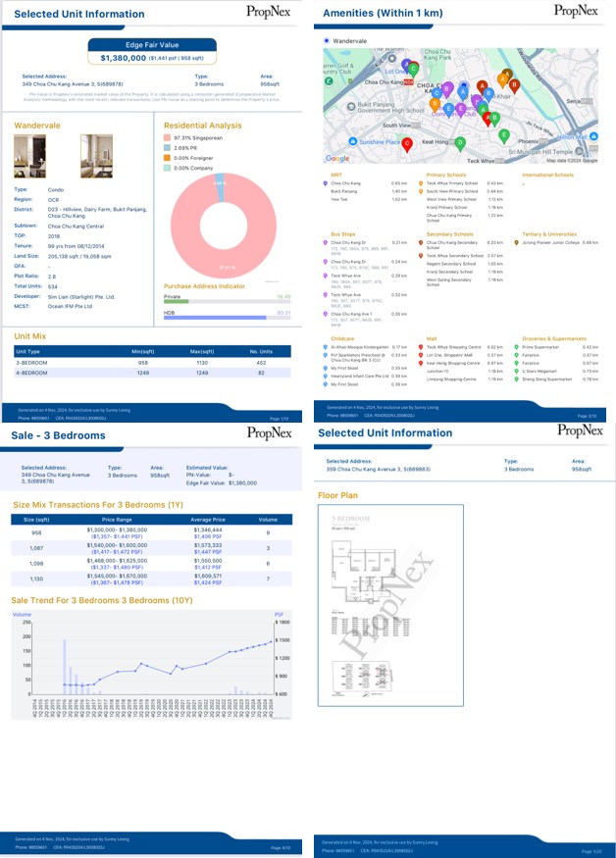Click the pink Singaporean legend swatch
The image size is (616, 858).
click(x=167, y=138)
